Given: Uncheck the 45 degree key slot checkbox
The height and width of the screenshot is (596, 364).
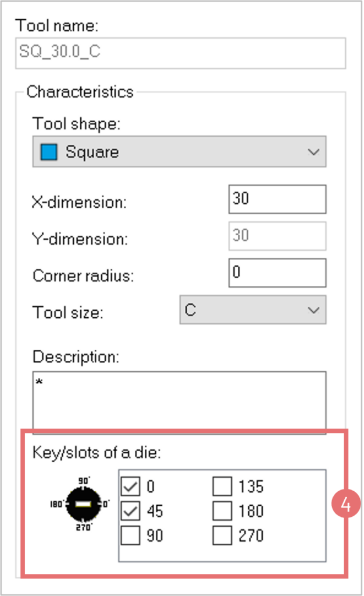Looking at the screenshot, I should [x=131, y=511].
